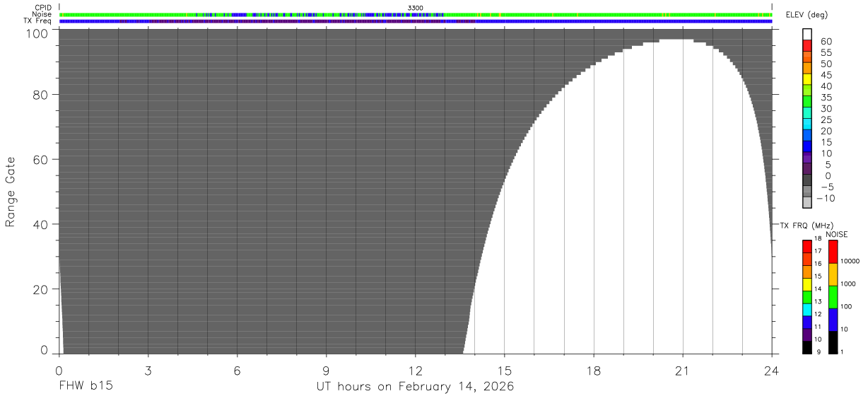This screenshot has width=868, height=401.
Task: Click the 100 label on NOISE legend
Action: pos(846,306)
